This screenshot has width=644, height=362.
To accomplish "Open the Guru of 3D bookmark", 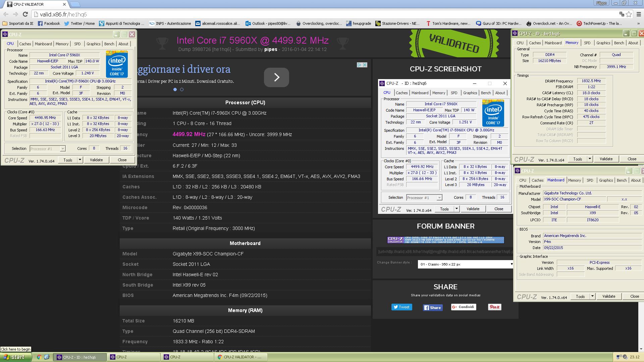I will 499,23.
